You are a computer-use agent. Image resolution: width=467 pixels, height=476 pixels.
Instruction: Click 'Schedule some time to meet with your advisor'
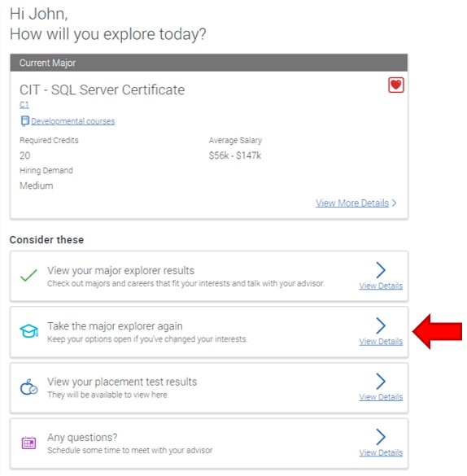[130, 450]
